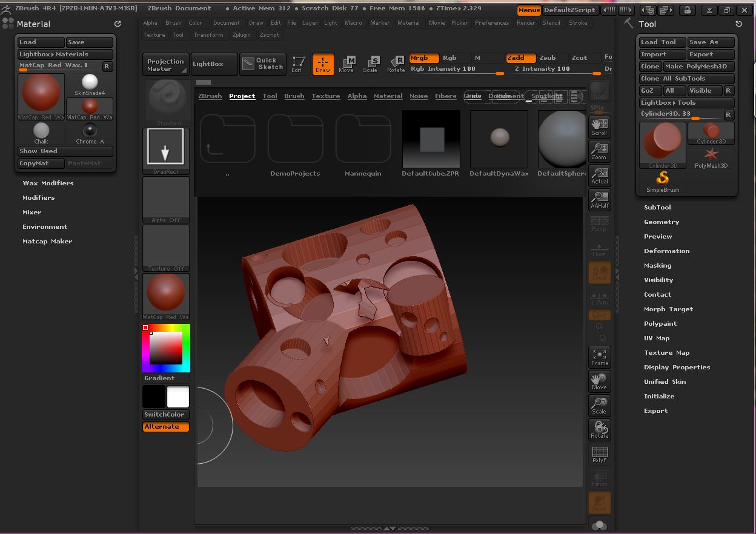
Task: Open the Texture Off selector
Action: point(166,248)
